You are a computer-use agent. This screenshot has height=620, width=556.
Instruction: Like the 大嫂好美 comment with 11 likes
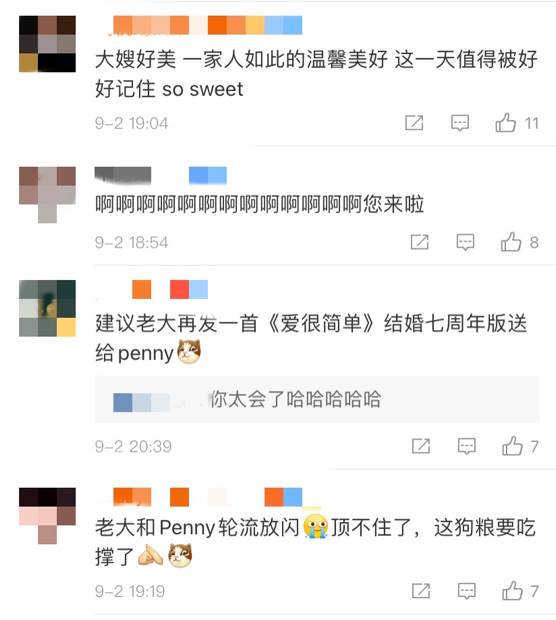point(506,123)
